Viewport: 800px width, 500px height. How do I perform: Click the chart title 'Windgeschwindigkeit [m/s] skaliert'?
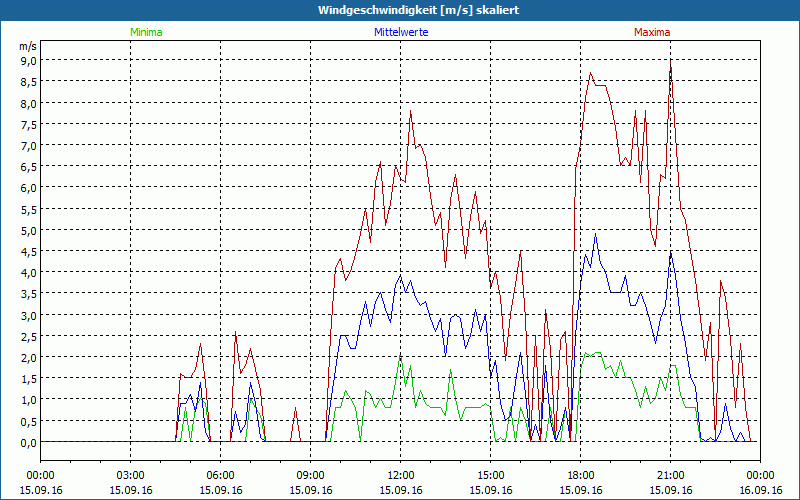coord(400,10)
